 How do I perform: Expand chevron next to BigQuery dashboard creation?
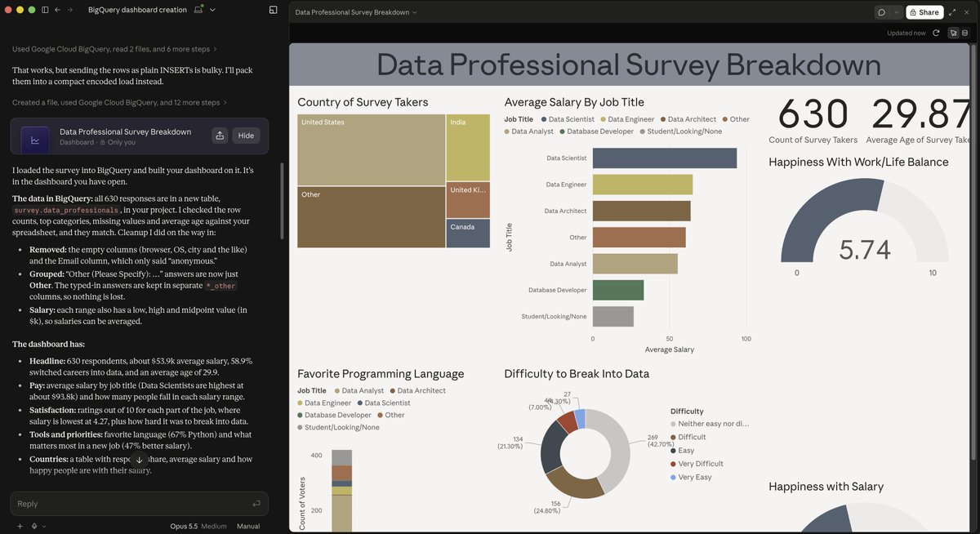(213, 10)
